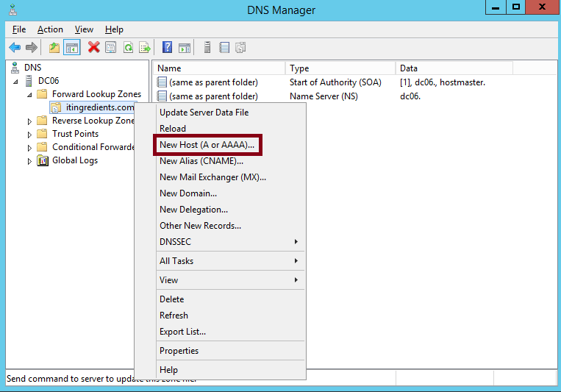
Task: Click the green Refresh toolbar icon
Action: click(x=128, y=48)
